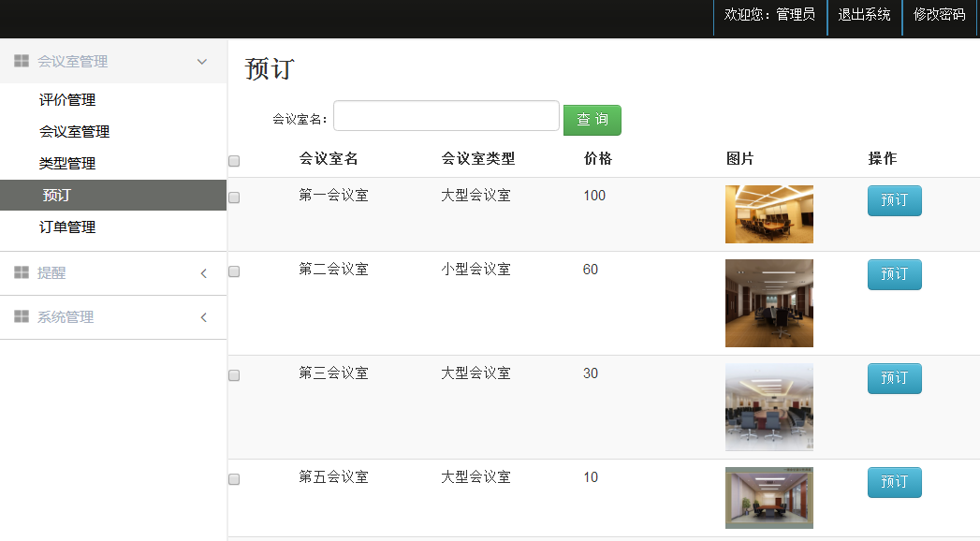The width and height of the screenshot is (980, 541).
Task: Open 评价管理 in the sidebar
Action: click(x=67, y=100)
